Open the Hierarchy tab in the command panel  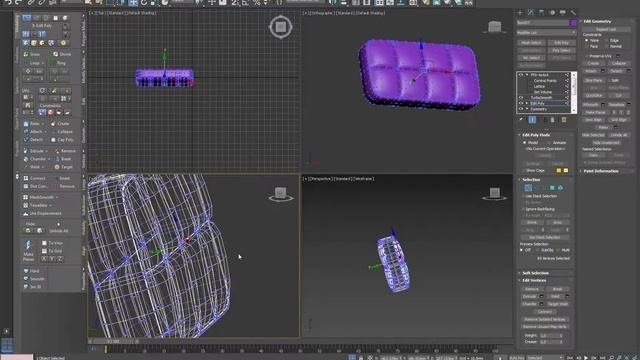pos(542,13)
